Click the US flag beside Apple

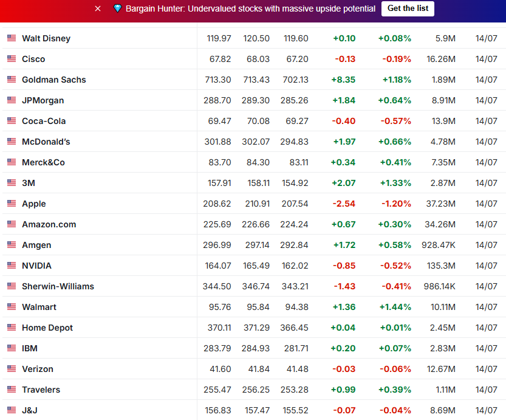pos(12,204)
